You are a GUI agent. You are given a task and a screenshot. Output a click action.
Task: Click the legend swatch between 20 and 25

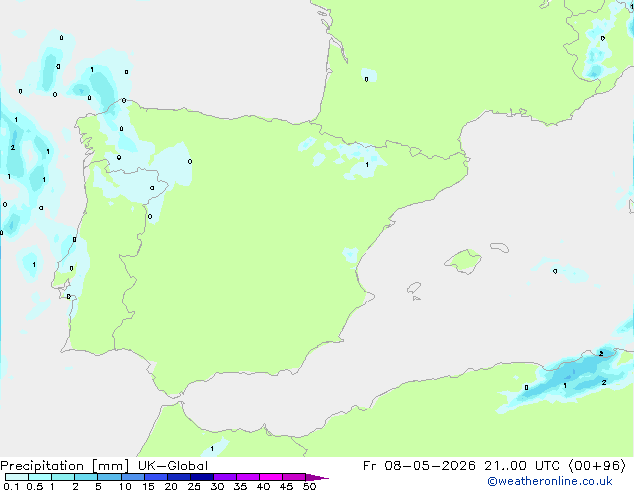[x=178, y=477]
